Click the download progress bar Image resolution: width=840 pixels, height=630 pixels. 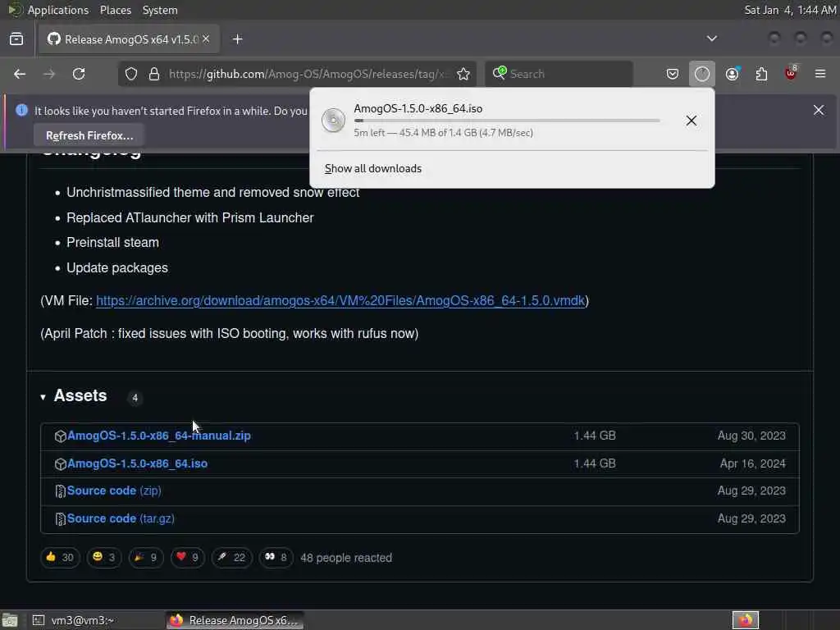(x=507, y=121)
